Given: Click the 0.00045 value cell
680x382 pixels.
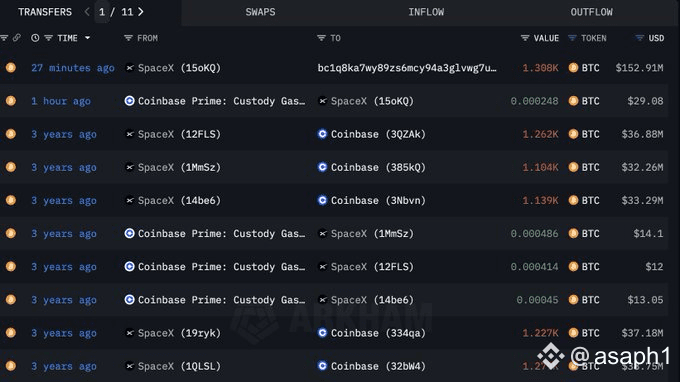Looking at the screenshot, I should pos(537,300).
